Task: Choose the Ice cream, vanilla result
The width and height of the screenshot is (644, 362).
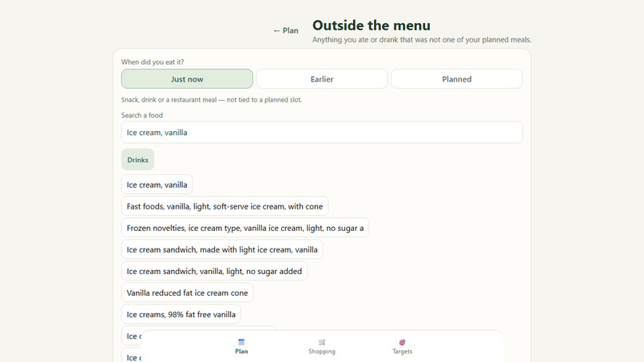Action: click(x=157, y=185)
